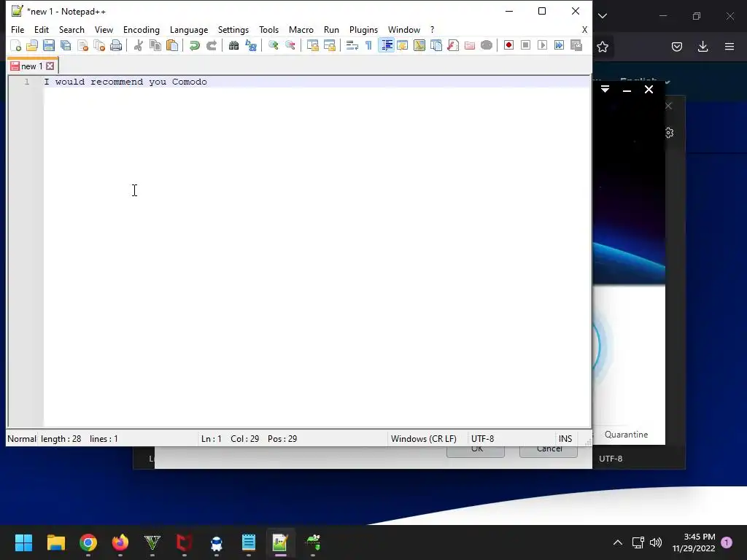Click the menu bar X to close document
The width and height of the screenshot is (747, 560).
[x=584, y=29]
